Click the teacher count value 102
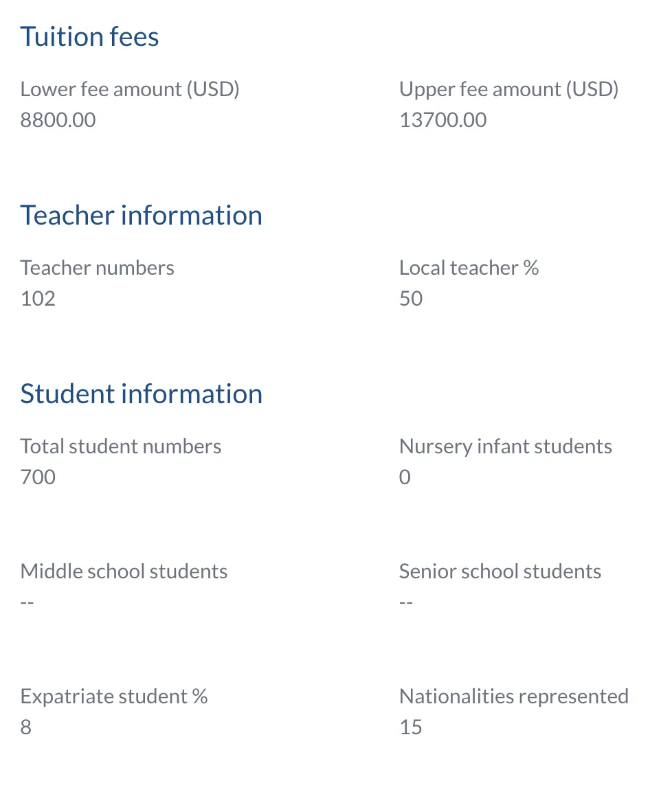 click(x=38, y=299)
